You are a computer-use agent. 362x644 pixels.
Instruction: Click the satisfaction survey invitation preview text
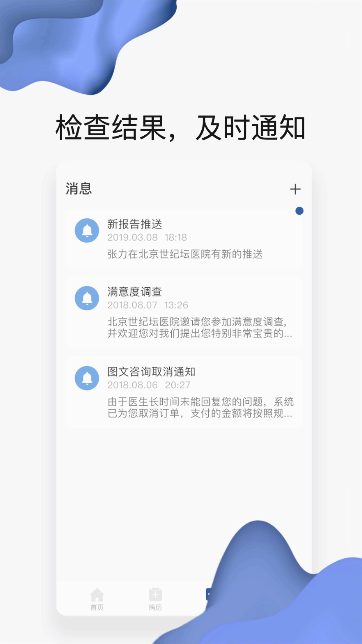click(200, 328)
